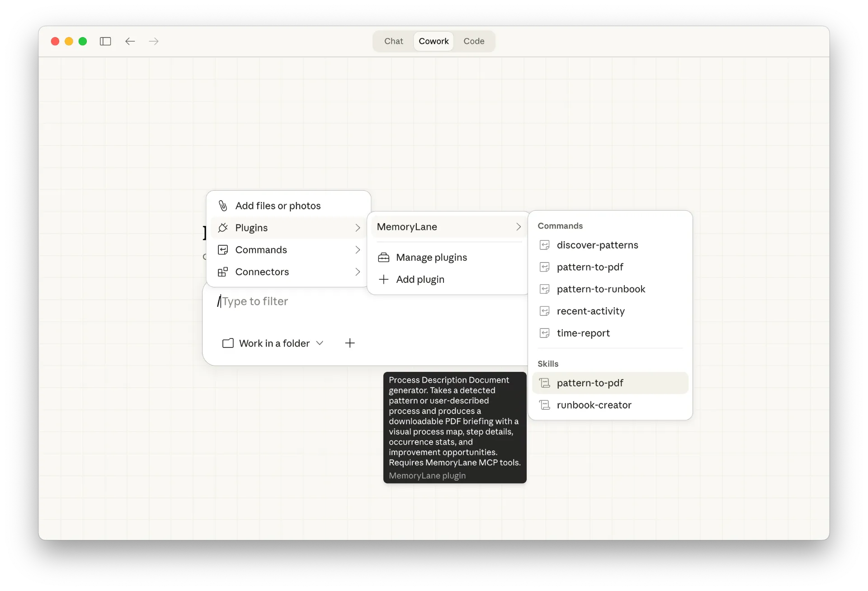Click the plus button beside Work in a folder
This screenshot has width=868, height=591.
(349, 343)
